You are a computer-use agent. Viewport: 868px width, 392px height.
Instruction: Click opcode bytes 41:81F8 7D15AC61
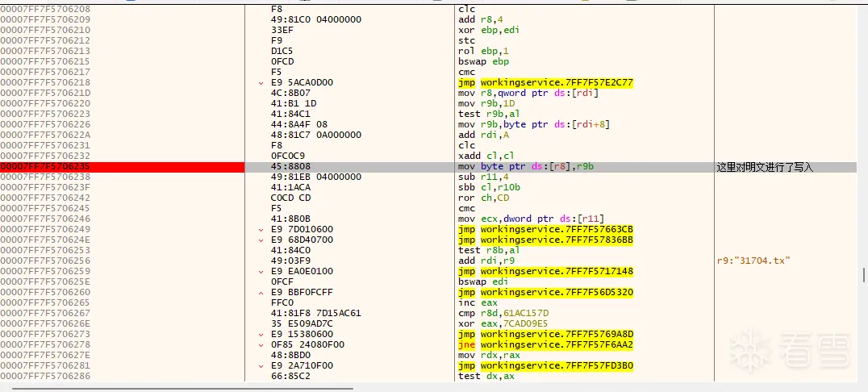[x=316, y=314]
